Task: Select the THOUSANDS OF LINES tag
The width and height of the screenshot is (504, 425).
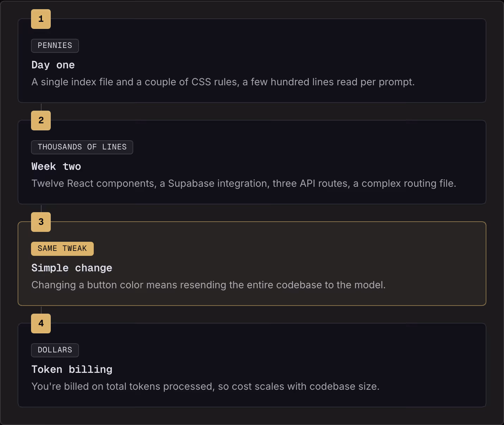Action: (82, 147)
